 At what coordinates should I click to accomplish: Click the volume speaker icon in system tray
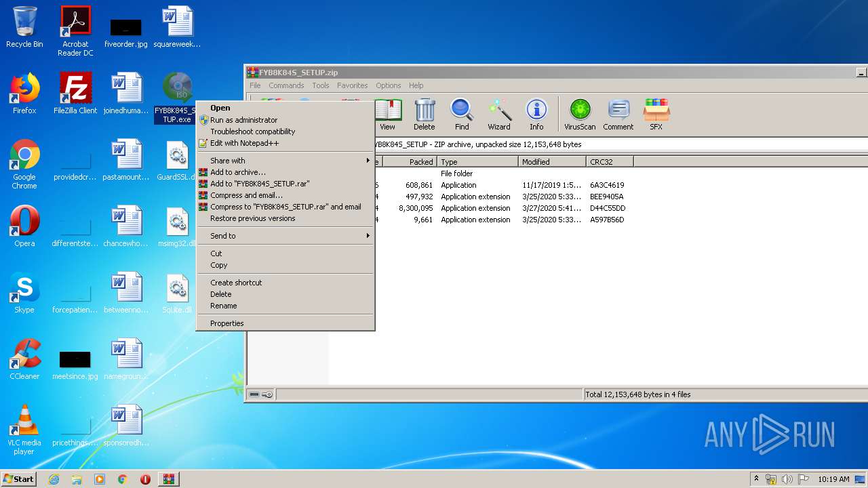tap(787, 479)
